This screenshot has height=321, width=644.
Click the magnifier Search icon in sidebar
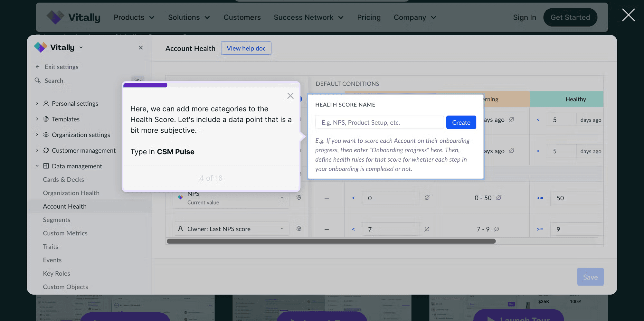tap(38, 80)
